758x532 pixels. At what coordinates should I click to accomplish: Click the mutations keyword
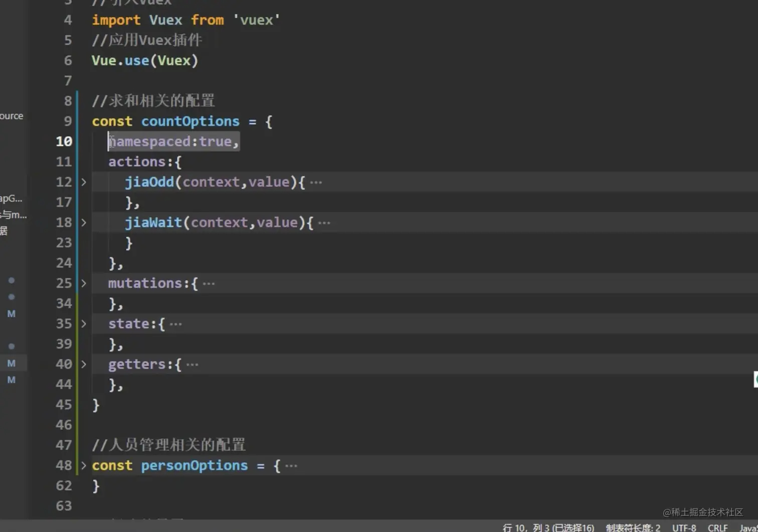tap(145, 283)
